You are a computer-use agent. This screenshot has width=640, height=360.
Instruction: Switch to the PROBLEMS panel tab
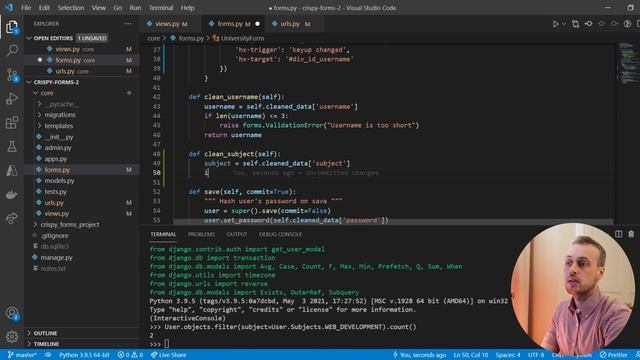201,234
